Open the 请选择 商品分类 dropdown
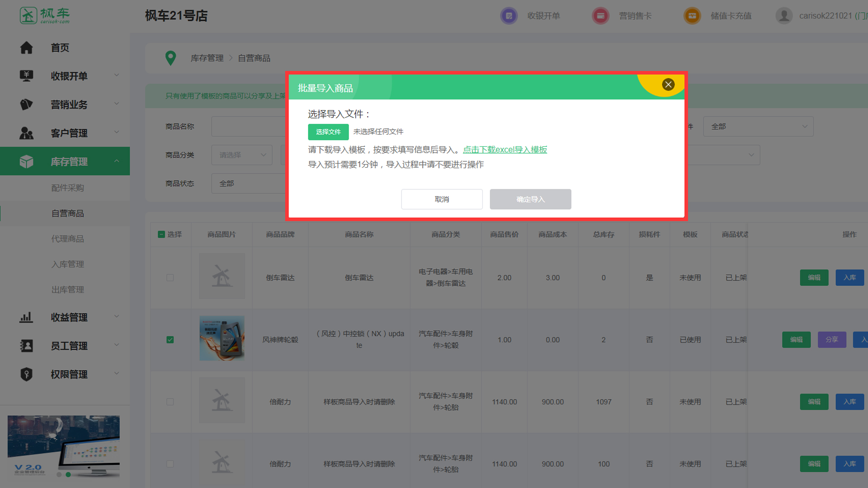 coord(241,155)
